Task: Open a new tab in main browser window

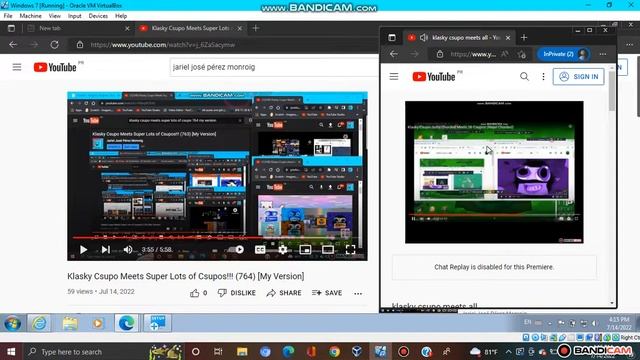Action: (256, 28)
